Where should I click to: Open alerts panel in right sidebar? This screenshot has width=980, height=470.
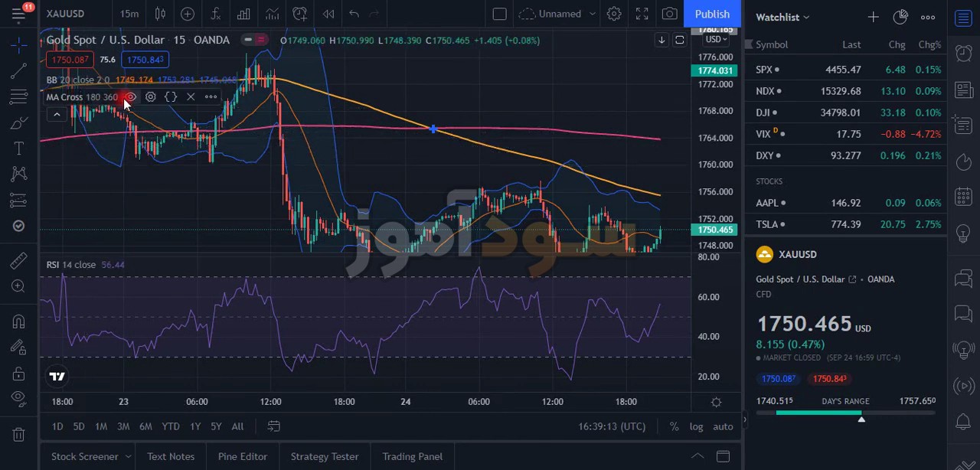pos(964,53)
